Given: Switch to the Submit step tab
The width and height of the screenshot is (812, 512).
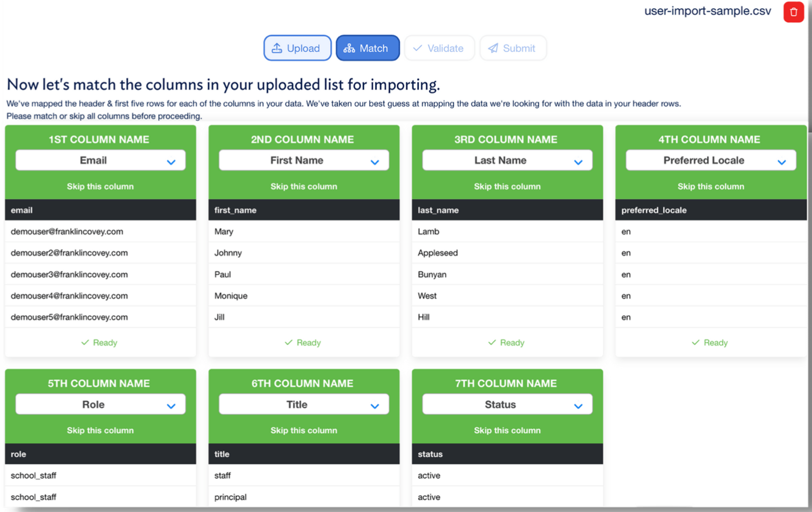Looking at the screenshot, I should point(513,48).
